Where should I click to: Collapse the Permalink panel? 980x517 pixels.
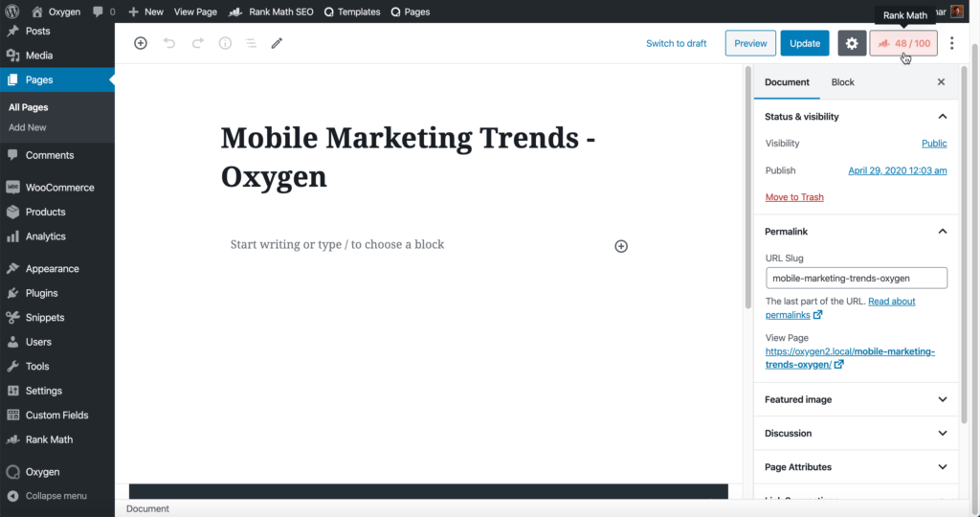[x=856, y=232]
